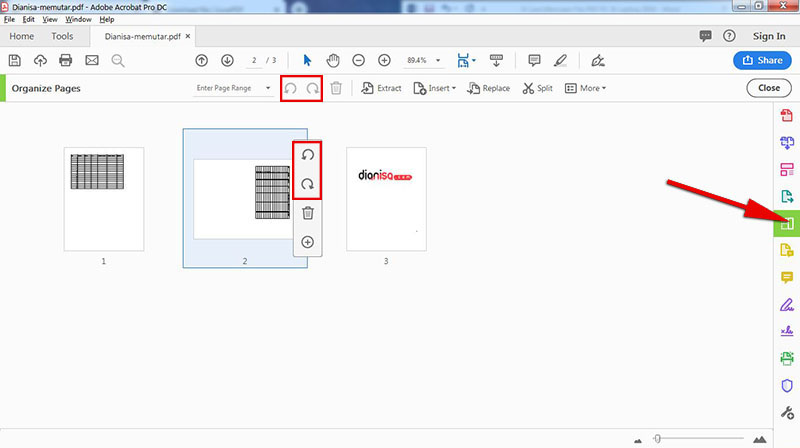Open the yellow Send for Comments sidebar tool

coord(786,251)
